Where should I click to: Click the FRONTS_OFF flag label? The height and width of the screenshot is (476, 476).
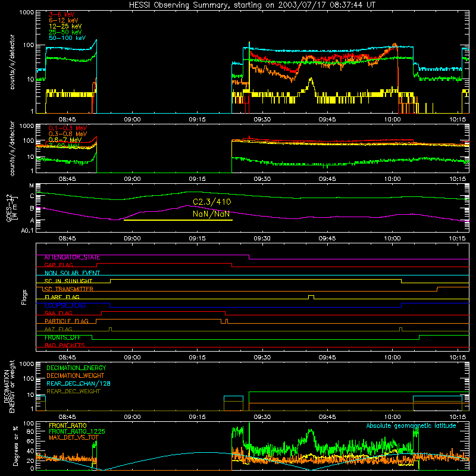coord(62,337)
